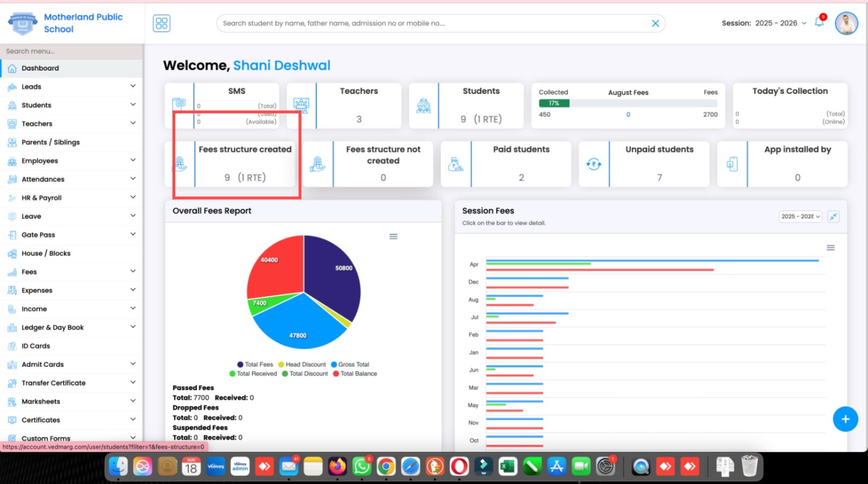Open WhatsApp from the dock
868x484 pixels.
[361, 467]
